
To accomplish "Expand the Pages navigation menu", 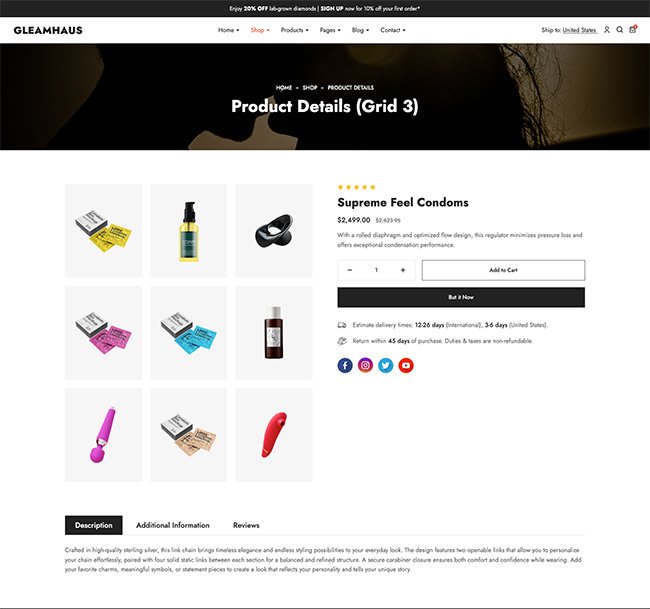I will tap(330, 30).
